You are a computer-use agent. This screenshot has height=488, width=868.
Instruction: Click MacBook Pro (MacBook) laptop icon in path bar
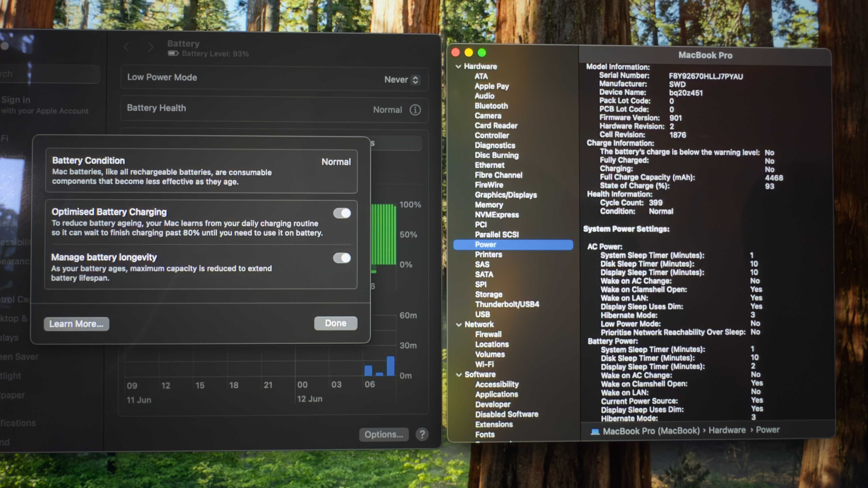[x=595, y=431]
